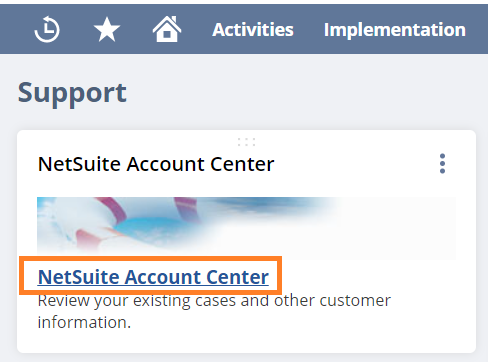Expand the vertical ellipsis portlet dropdown
The width and height of the screenshot is (488, 362).
pyautogui.click(x=442, y=163)
